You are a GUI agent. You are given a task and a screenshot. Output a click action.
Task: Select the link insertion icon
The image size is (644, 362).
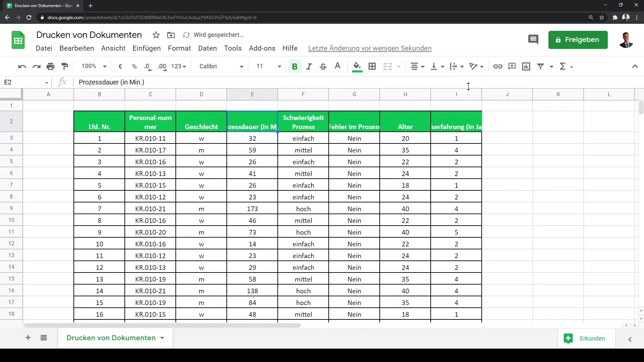tap(498, 66)
